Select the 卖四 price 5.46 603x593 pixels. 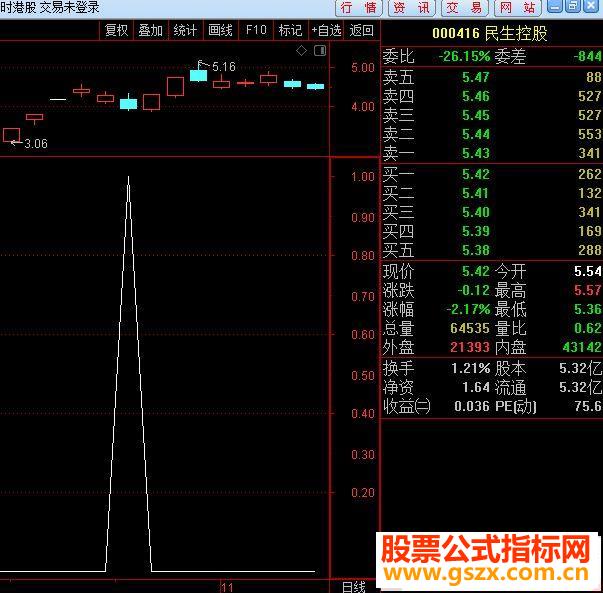[x=476, y=96]
